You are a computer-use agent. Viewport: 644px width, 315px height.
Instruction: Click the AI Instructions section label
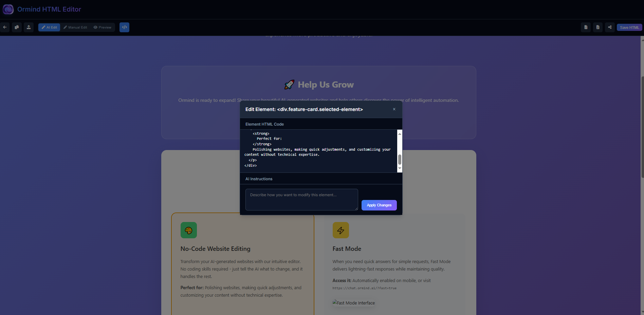259,179
